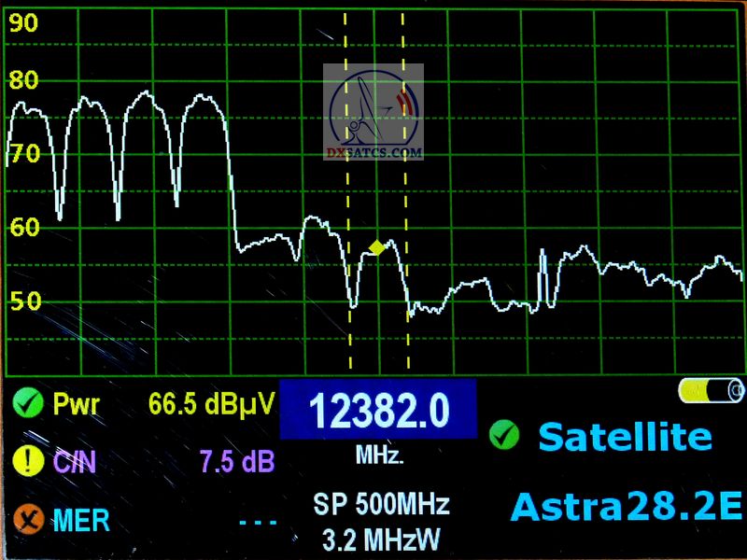The width and height of the screenshot is (747, 560).
Task: Click the MER dashed value readout
Action: click(x=257, y=521)
